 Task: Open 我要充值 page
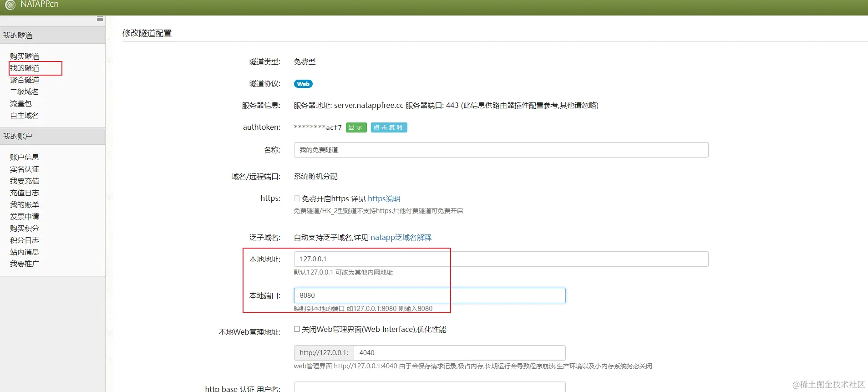(x=25, y=181)
